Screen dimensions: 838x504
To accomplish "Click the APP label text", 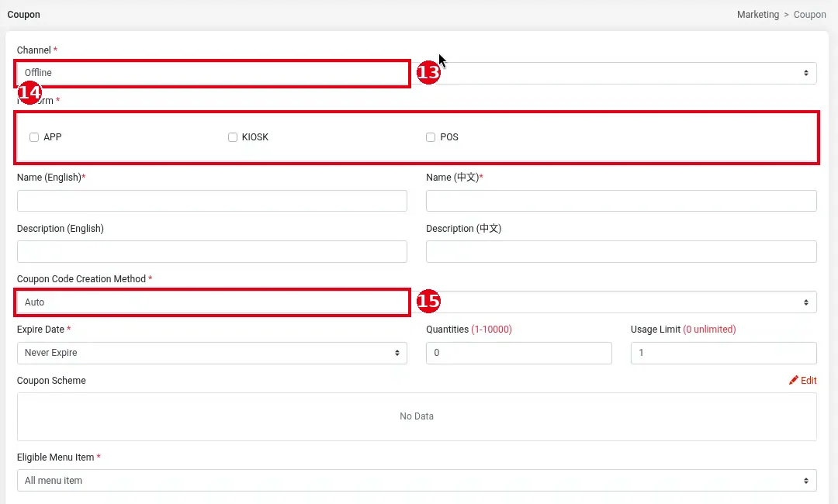I will [x=53, y=137].
